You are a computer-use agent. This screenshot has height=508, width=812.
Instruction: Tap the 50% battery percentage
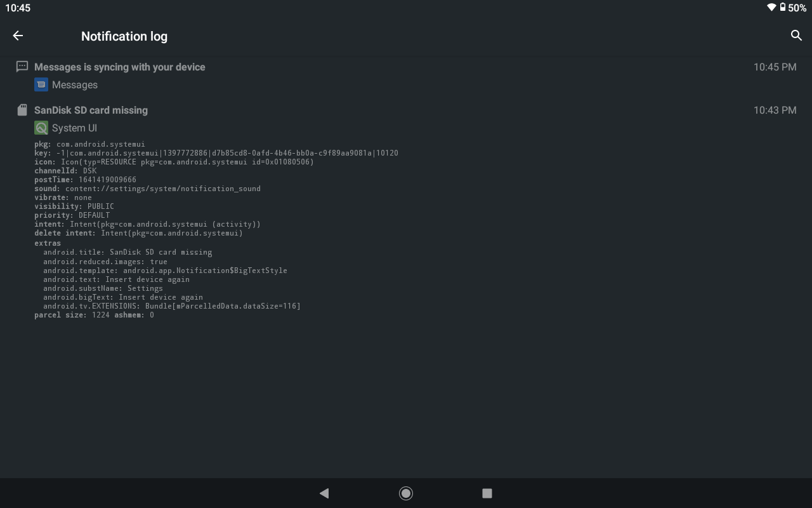click(797, 8)
